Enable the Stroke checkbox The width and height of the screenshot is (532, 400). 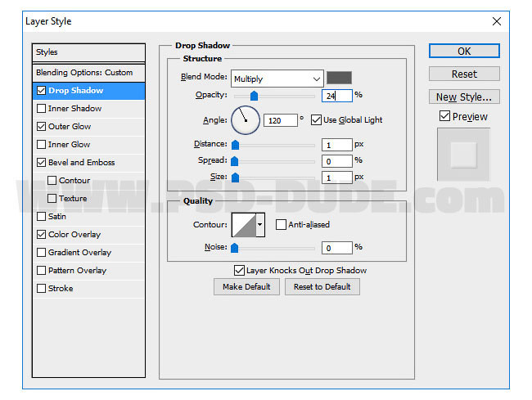pyautogui.click(x=41, y=288)
